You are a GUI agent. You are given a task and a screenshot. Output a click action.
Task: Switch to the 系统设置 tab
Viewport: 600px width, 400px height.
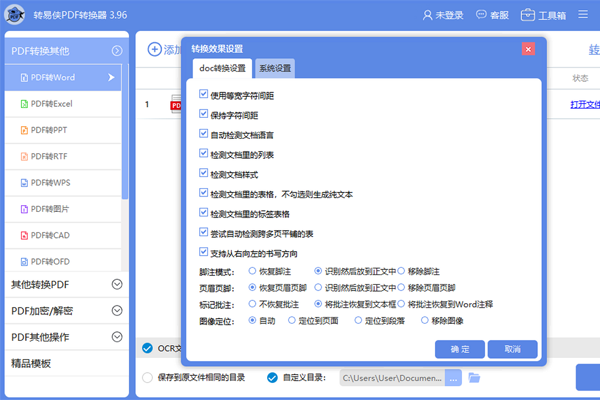(x=275, y=68)
